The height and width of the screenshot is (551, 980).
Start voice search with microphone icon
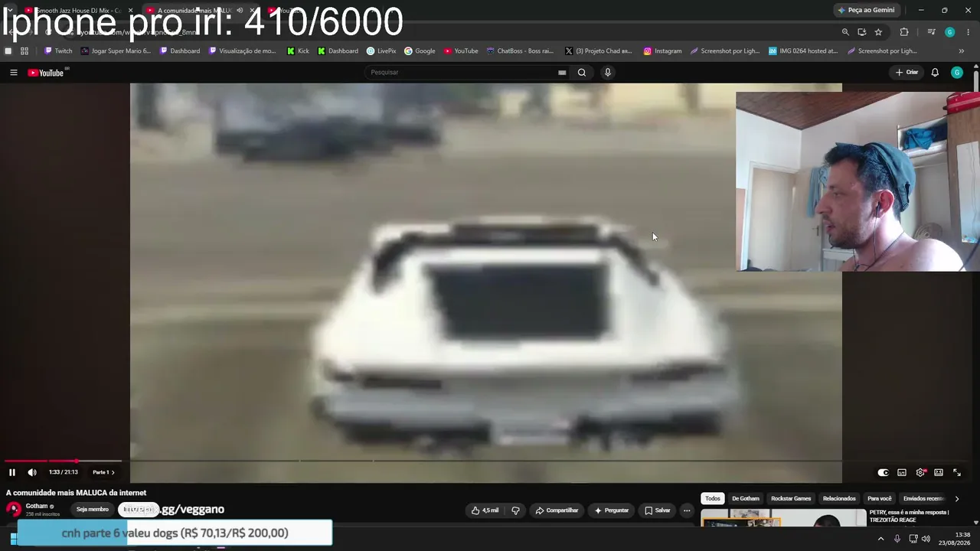[x=608, y=73]
